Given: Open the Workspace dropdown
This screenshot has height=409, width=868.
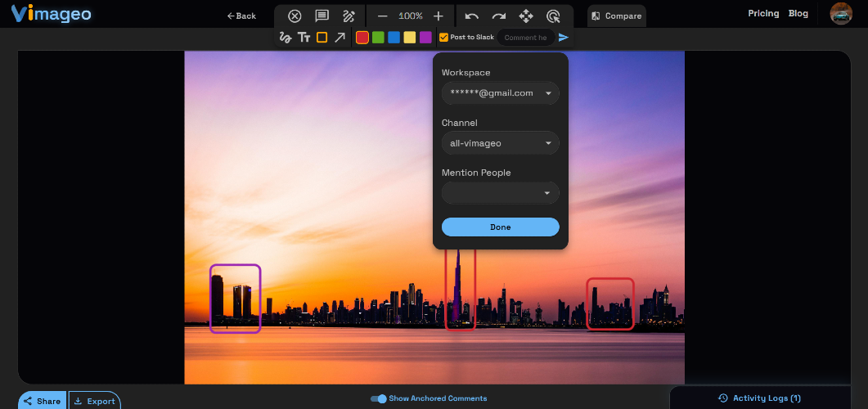Looking at the screenshot, I should pyautogui.click(x=501, y=93).
